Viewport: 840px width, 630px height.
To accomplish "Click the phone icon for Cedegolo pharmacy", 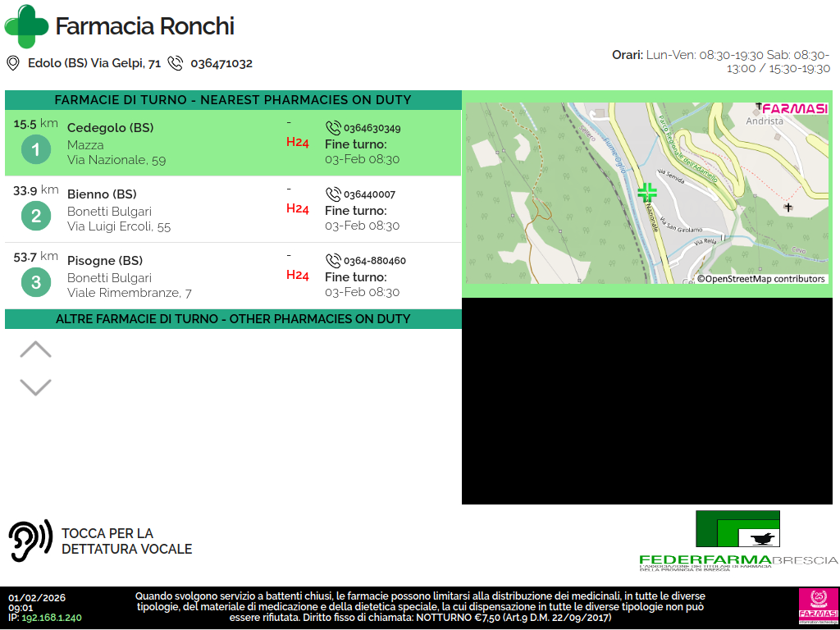I will [333, 128].
